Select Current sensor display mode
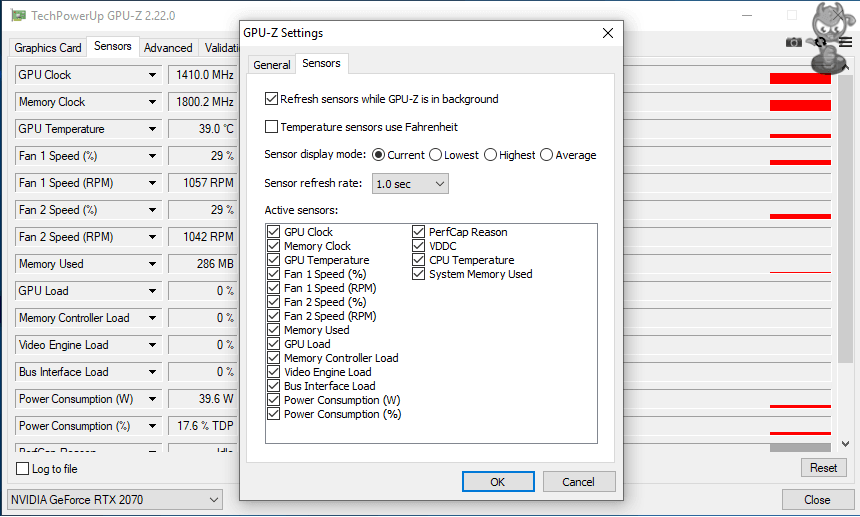Viewport: 860px width, 517px height. coord(378,155)
